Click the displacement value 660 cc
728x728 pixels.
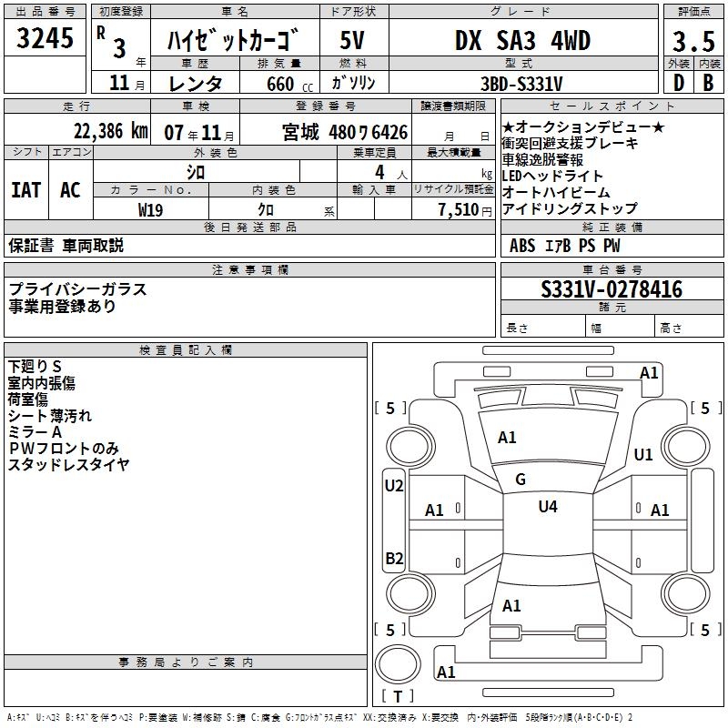tap(289, 84)
